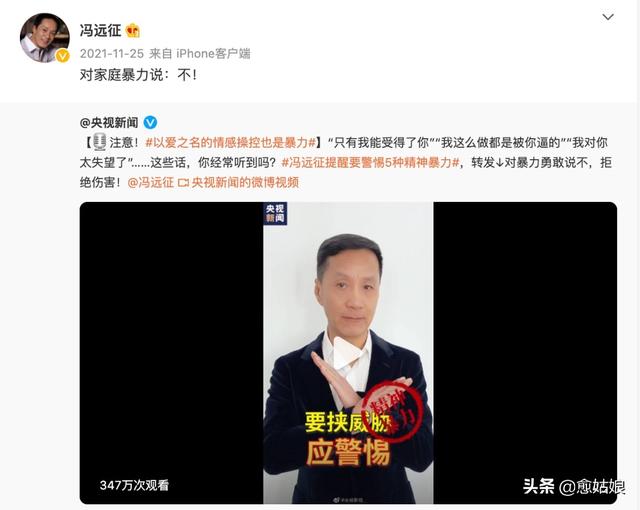Click the red 精神暴力 stamp graphic
Screen dimensions: 640x510
pyautogui.click(x=392, y=411)
